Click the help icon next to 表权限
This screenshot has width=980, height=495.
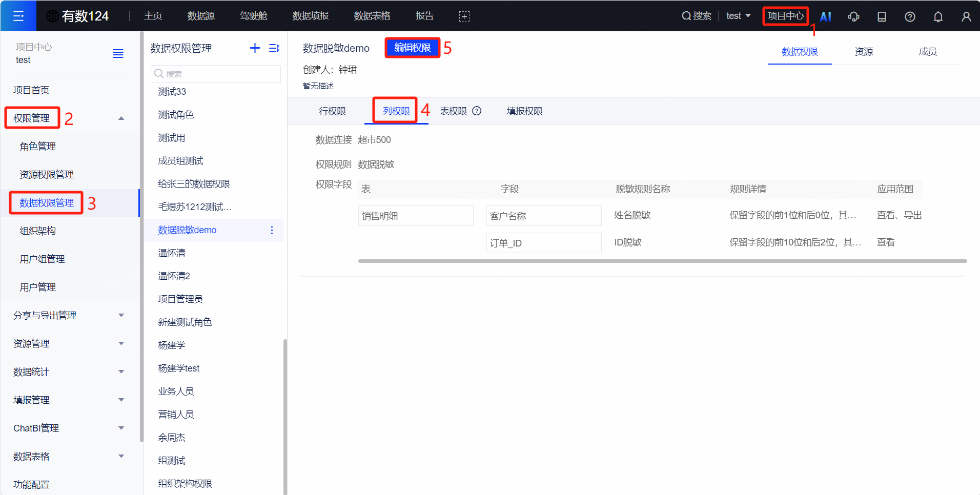477,111
